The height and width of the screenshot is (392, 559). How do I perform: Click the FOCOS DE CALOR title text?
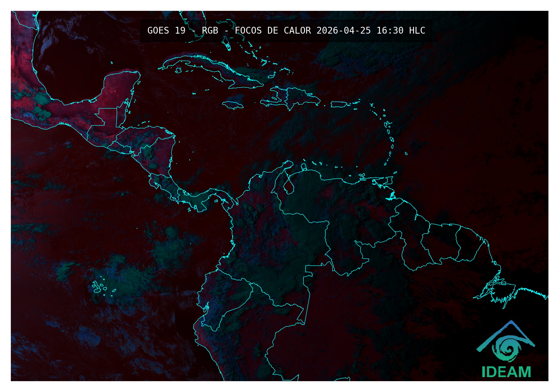(x=273, y=31)
